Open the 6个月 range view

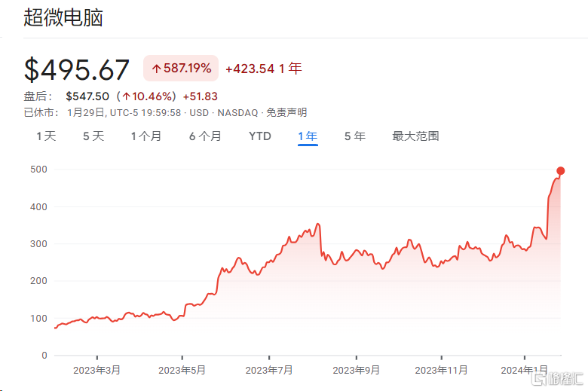pos(205,136)
